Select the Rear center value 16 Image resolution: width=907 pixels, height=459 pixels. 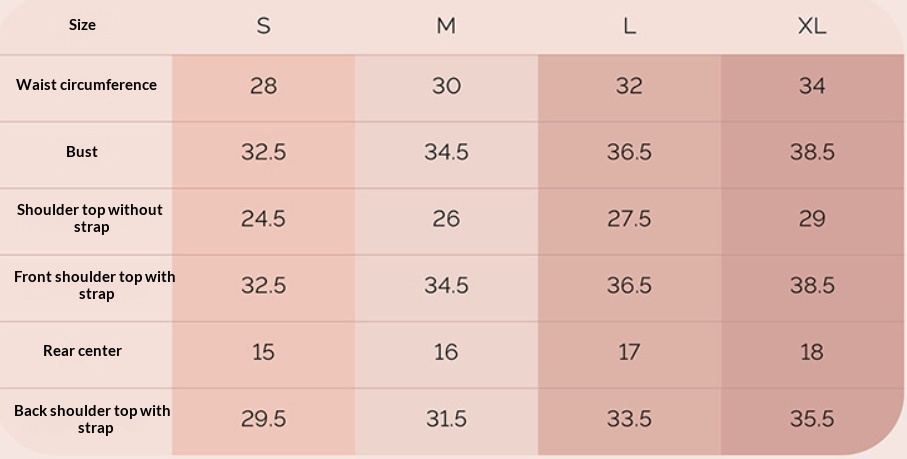(446, 352)
